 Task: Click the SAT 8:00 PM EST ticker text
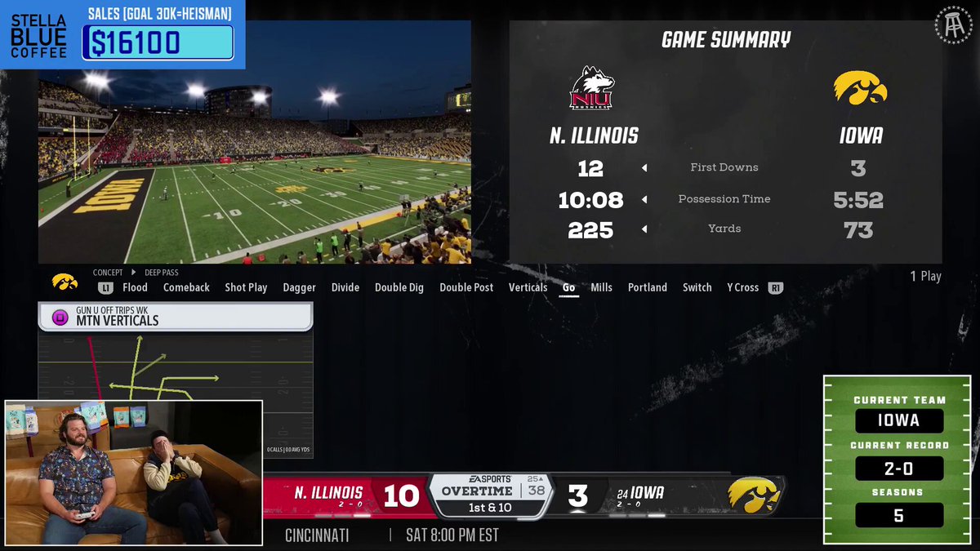[x=452, y=535]
